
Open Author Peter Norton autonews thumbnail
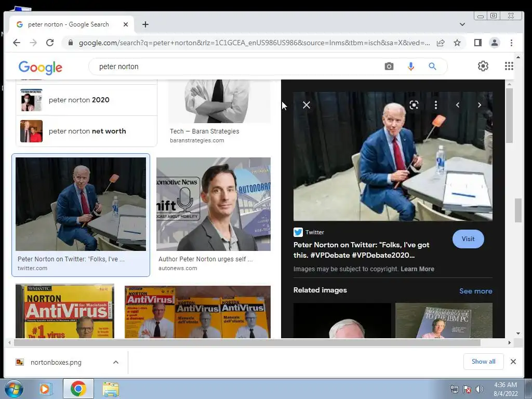click(x=214, y=204)
